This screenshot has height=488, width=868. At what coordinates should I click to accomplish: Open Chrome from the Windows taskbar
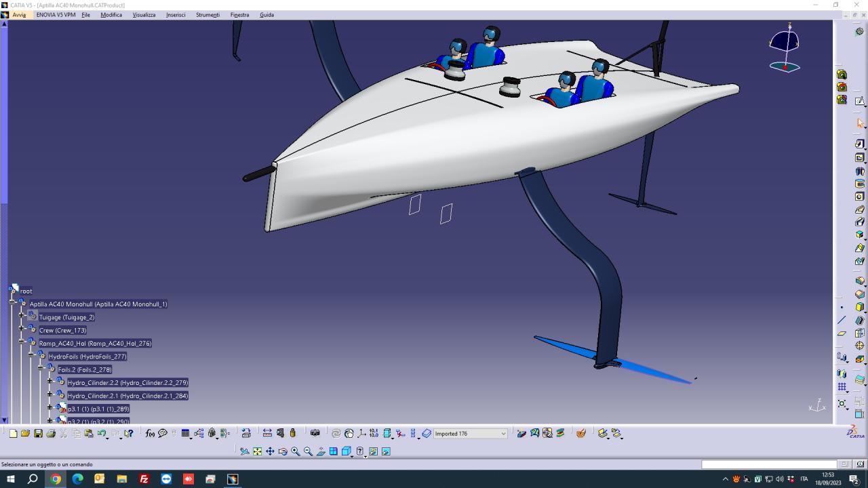point(56,479)
